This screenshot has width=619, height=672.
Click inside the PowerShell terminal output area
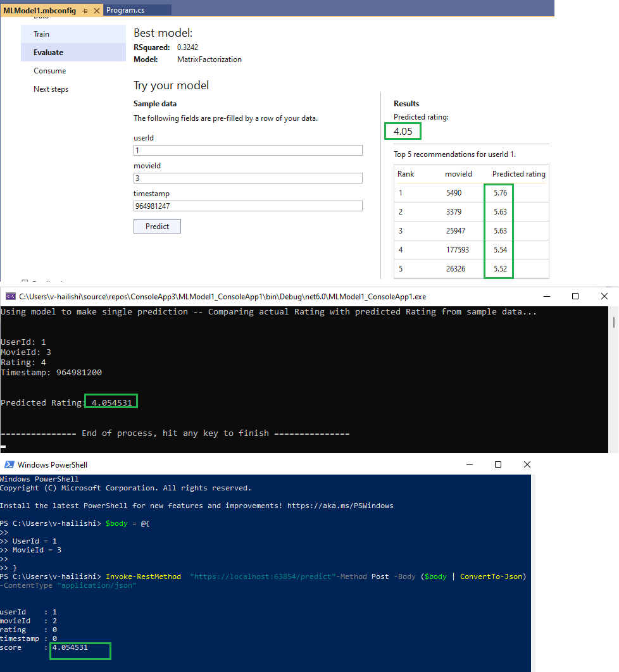[253, 569]
